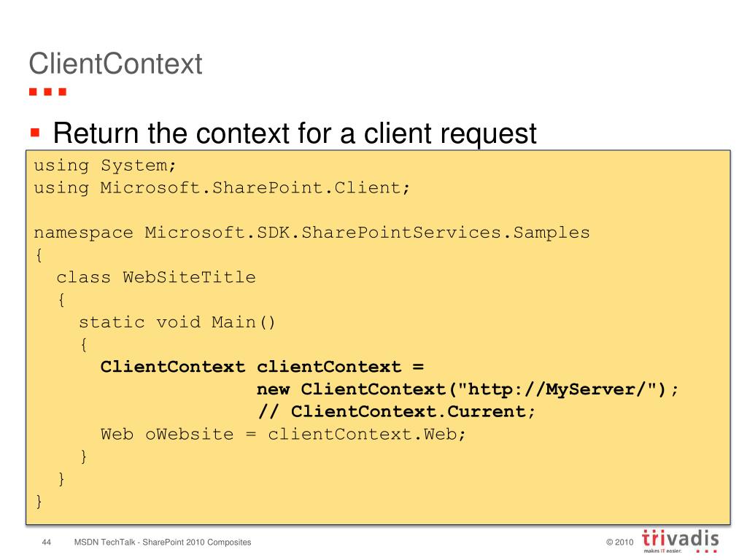Click the "static void Main()" line
The height and width of the screenshot is (560, 747).
click(x=177, y=322)
